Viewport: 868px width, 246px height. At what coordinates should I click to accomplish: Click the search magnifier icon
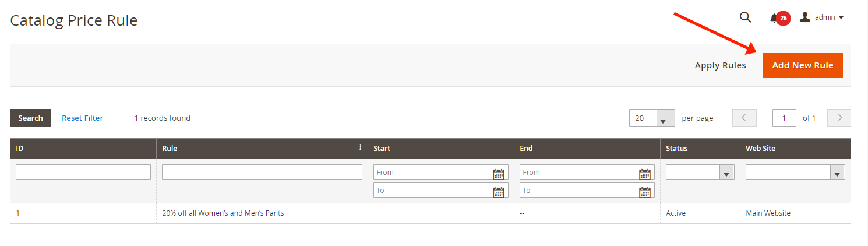[x=745, y=17]
